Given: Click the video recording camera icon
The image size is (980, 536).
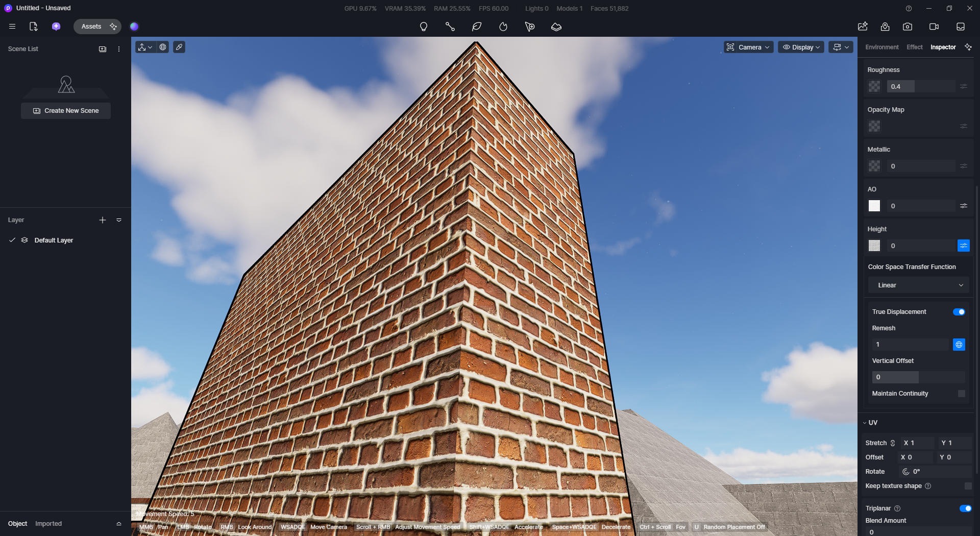Looking at the screenshot, I should [x=934, y=27].
